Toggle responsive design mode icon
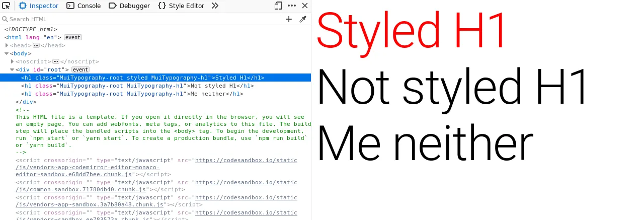644x220 pixels. pyautogui.click(x=279, y=6)
